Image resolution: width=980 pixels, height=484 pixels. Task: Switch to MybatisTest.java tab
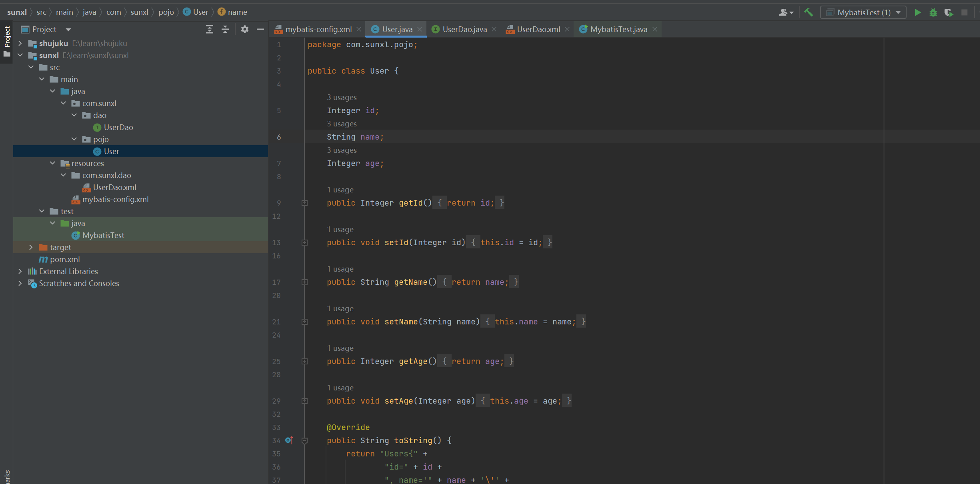coord(618,29)
